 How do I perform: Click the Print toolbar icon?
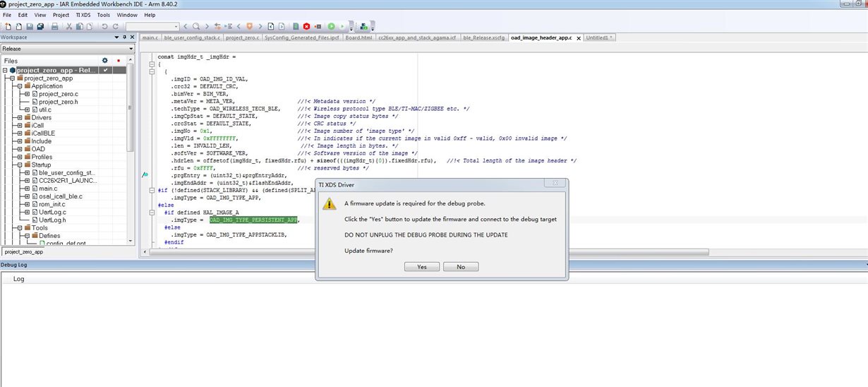coord(54,26)
